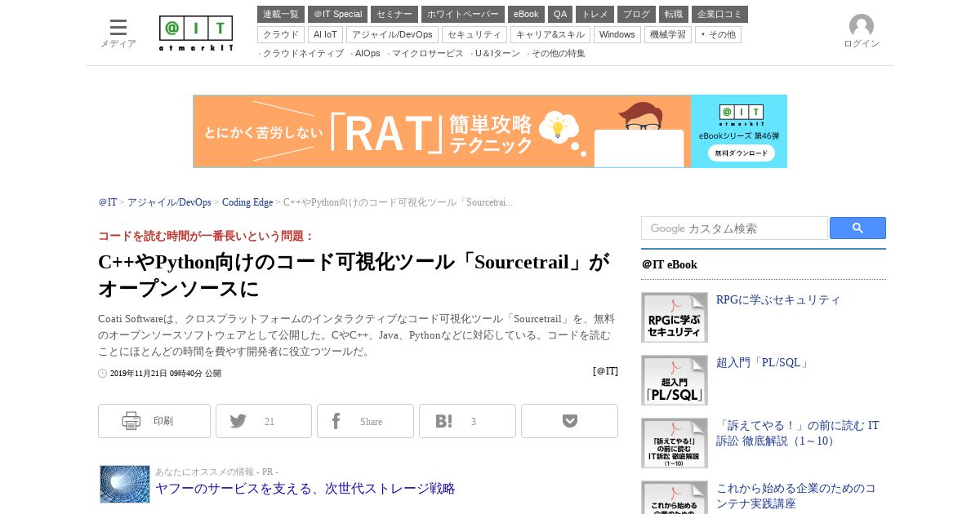980x514 pixels.
Task: Go to @IT breadcrumb link
Action: pyautogui.click(x=107, y=202)
